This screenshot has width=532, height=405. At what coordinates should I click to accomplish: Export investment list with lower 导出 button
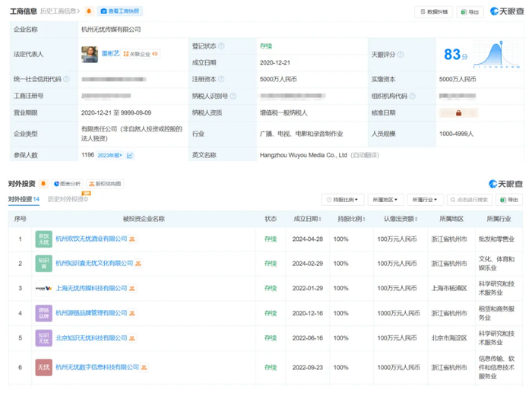point(508,200)
